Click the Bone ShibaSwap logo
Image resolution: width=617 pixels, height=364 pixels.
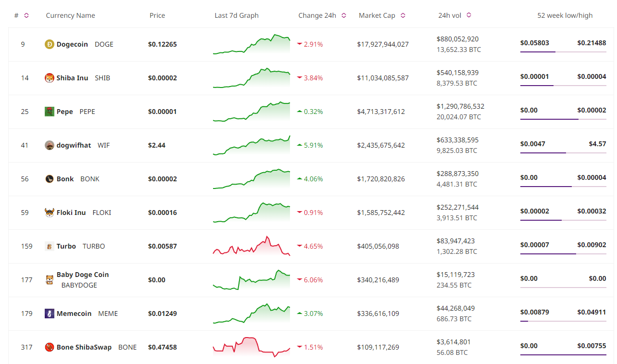tap(50, 347)
